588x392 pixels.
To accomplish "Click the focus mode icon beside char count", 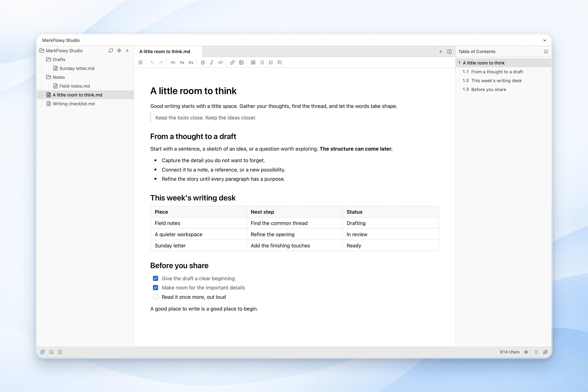I will pos(526,352).
